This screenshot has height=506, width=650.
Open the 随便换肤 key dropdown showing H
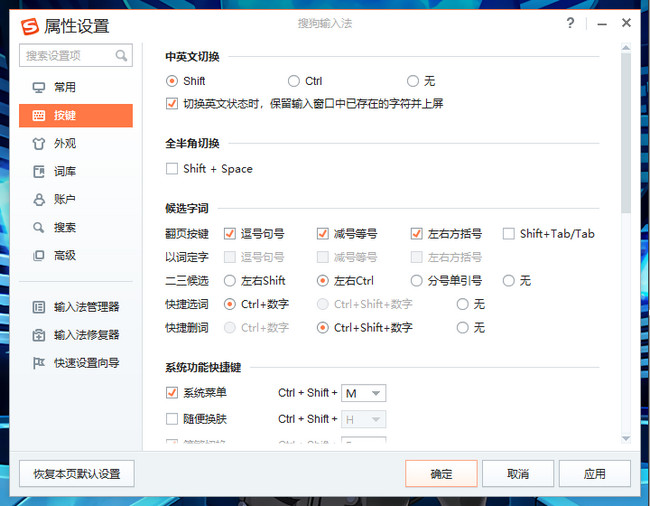point(364,419)
